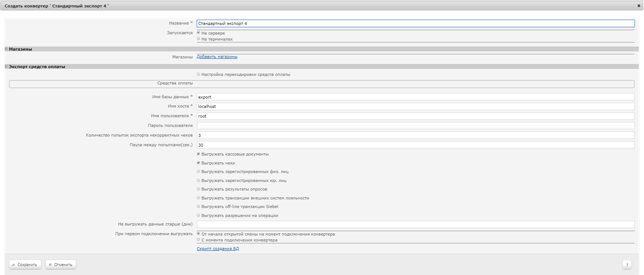Close the converter creation dialog

(x=639, y=6)
